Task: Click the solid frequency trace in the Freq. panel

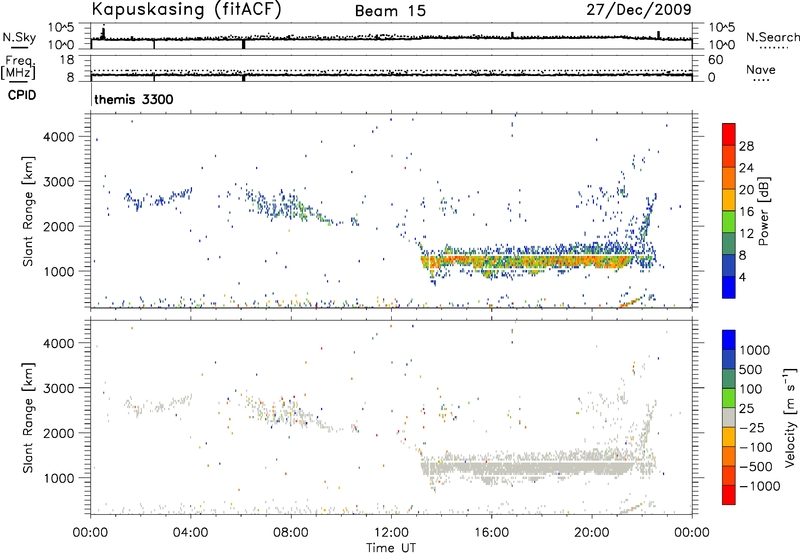Action: point(391,75)
